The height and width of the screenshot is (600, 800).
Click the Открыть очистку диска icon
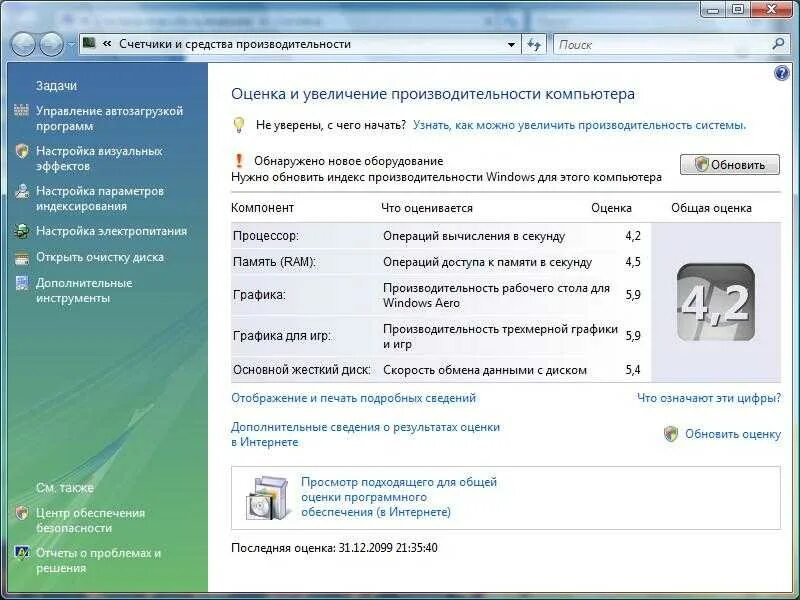pyautogui.click(x=21, y=258)
